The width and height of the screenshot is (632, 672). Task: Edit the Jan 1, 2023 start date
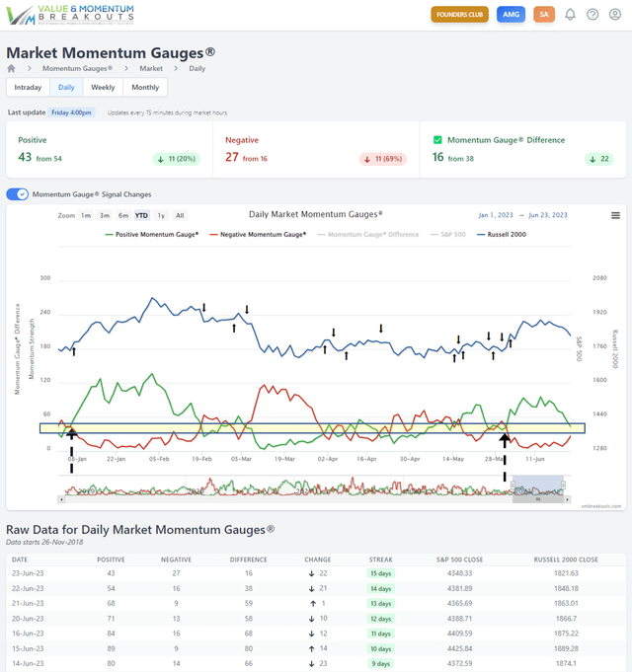point(496,215)
